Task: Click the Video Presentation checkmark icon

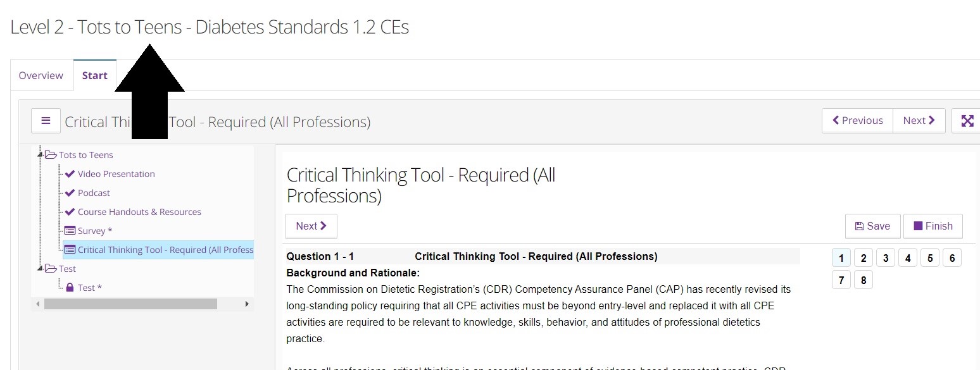Action: 70,174
